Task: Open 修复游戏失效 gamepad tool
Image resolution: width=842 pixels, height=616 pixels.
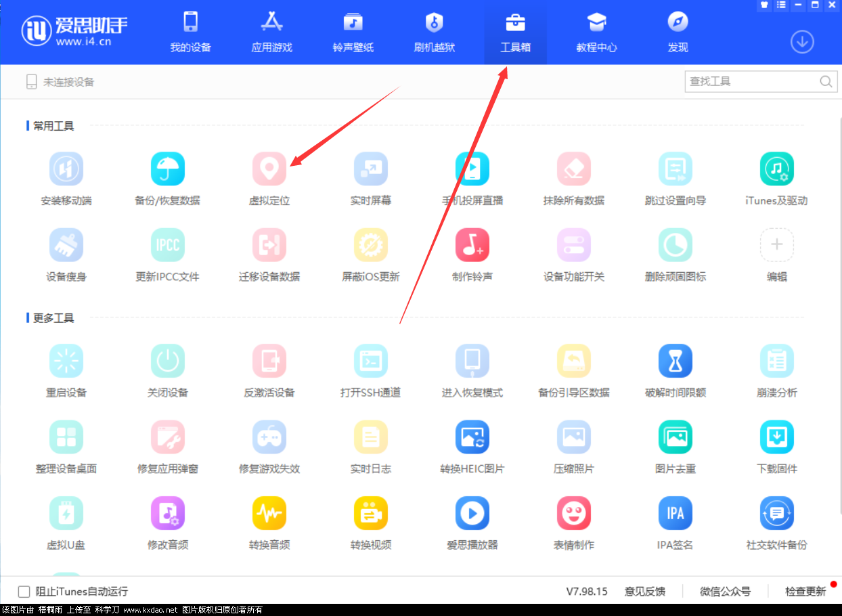Action: [269, 437]
